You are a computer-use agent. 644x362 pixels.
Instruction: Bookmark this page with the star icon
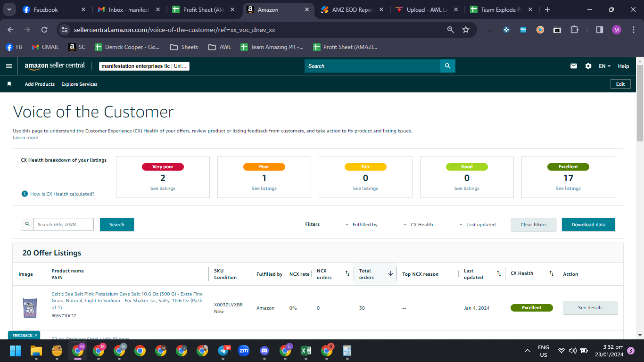pyautogui.click(x=466, y=30)
